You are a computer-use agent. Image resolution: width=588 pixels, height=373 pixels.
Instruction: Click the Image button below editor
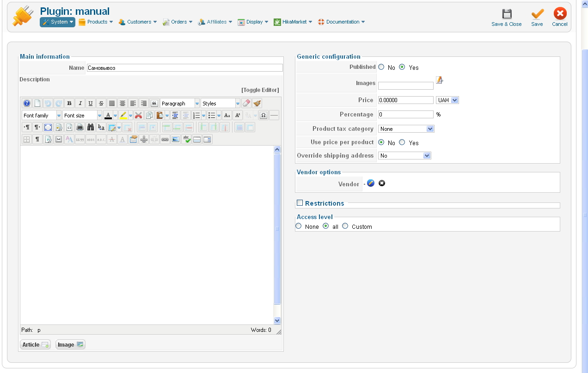[x=70, y=344]
